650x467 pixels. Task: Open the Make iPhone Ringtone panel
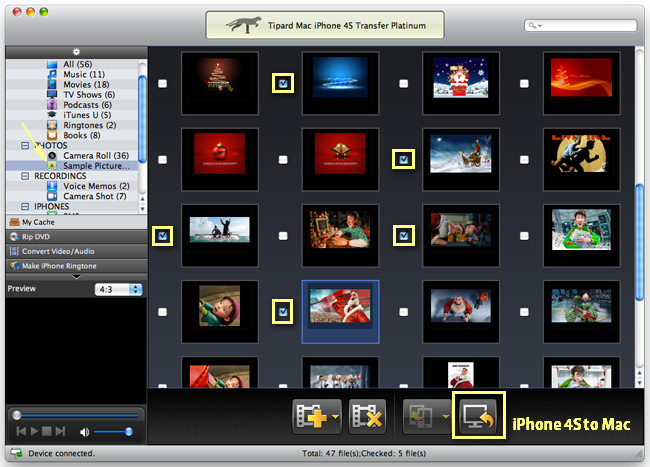tap(76, 266)
